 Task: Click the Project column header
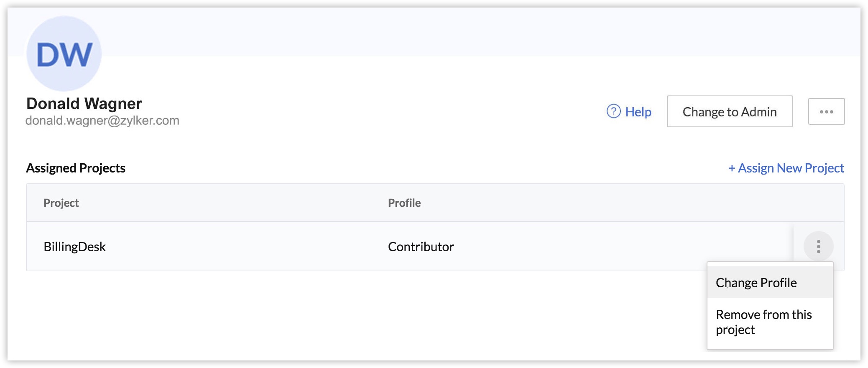[61, 203]
